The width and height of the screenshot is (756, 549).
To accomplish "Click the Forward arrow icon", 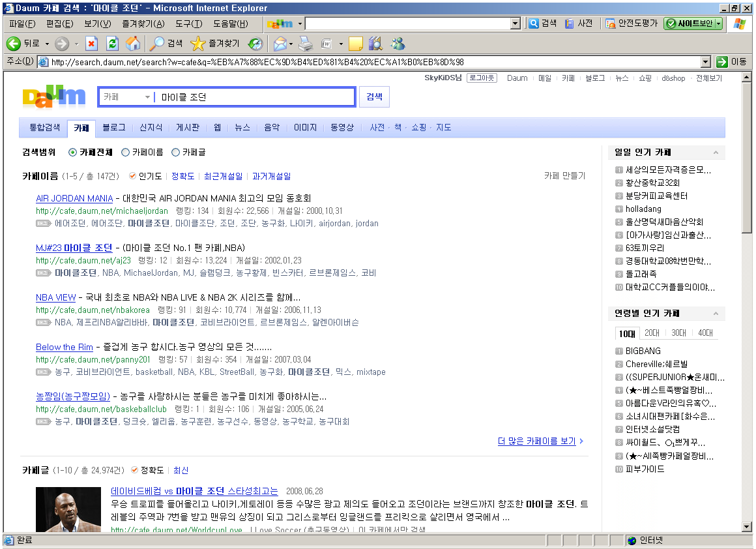I will click(62, 44).
